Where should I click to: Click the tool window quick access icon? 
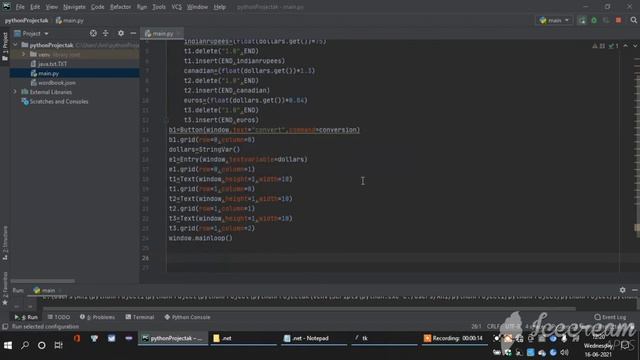click(x=5, y=327)
